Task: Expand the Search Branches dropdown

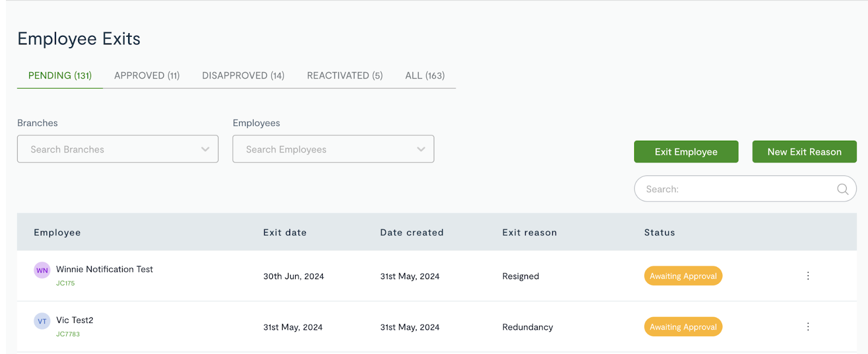Action: click(118, 149)
